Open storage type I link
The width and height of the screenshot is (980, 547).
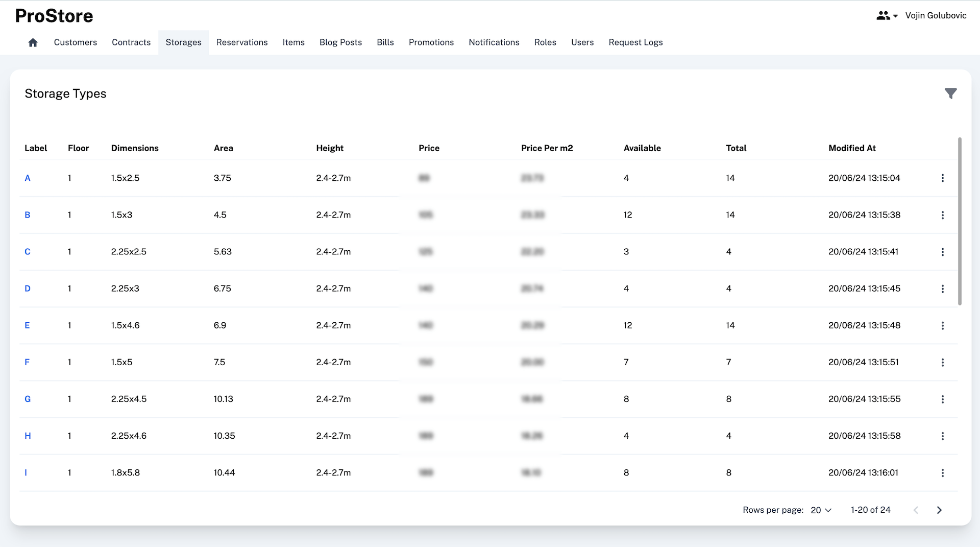pos(26,472)
